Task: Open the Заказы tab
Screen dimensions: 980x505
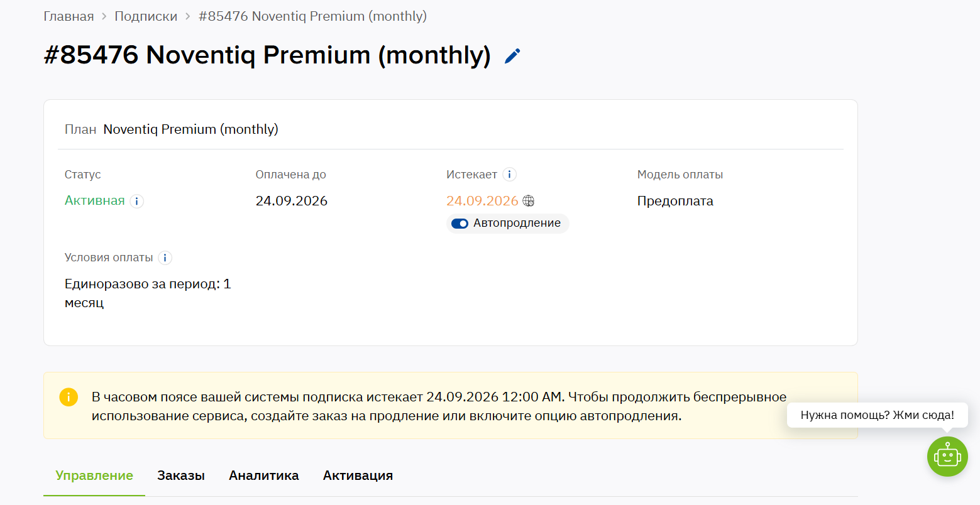Action: [x=181, y=475]
